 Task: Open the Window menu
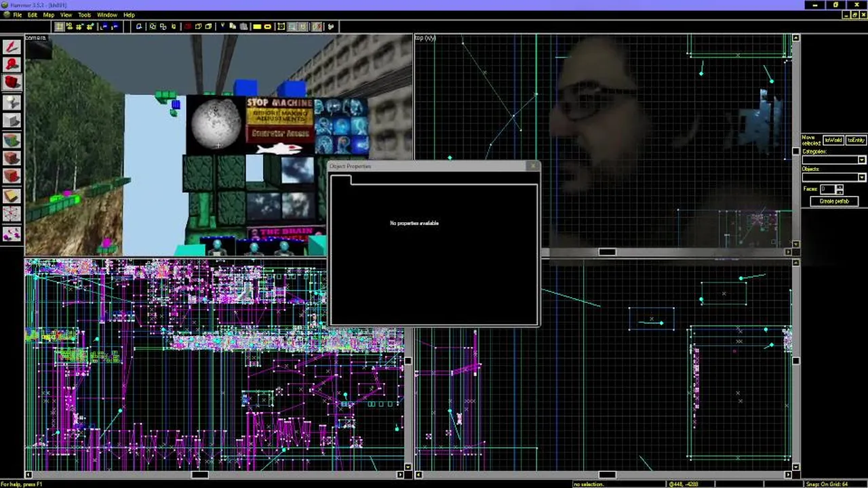pos(106,14)
